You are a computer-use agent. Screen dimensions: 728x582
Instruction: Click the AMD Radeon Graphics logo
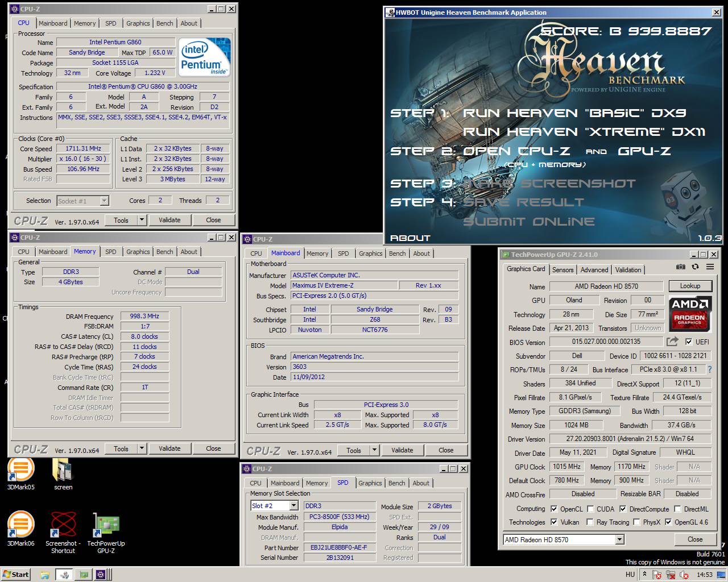[689, 313]
